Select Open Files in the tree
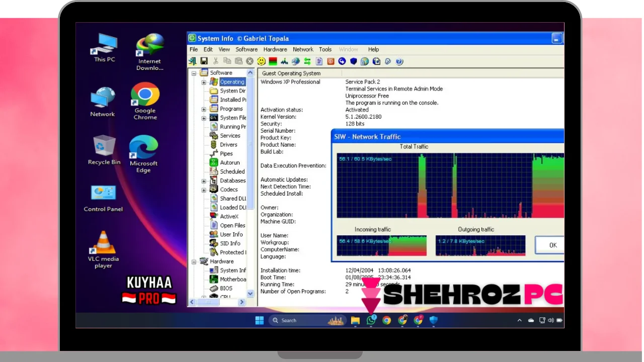 pos(232,226)
